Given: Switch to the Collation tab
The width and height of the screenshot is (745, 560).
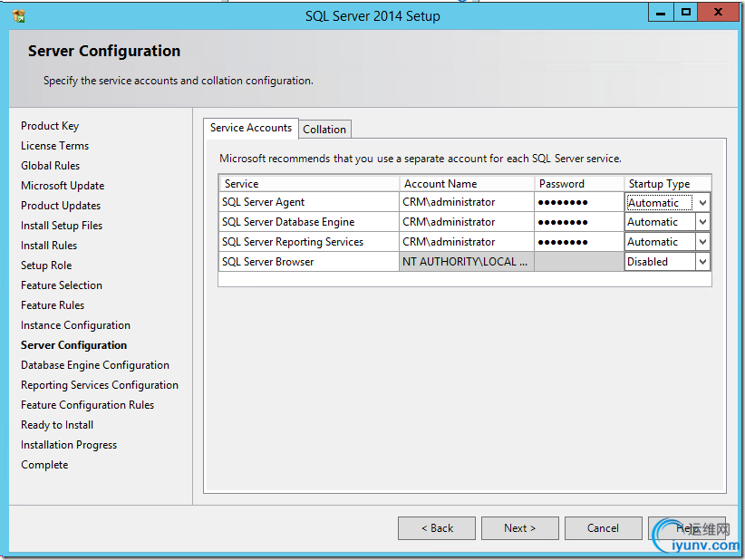Looking at the screenshot, I should (324, 130).
